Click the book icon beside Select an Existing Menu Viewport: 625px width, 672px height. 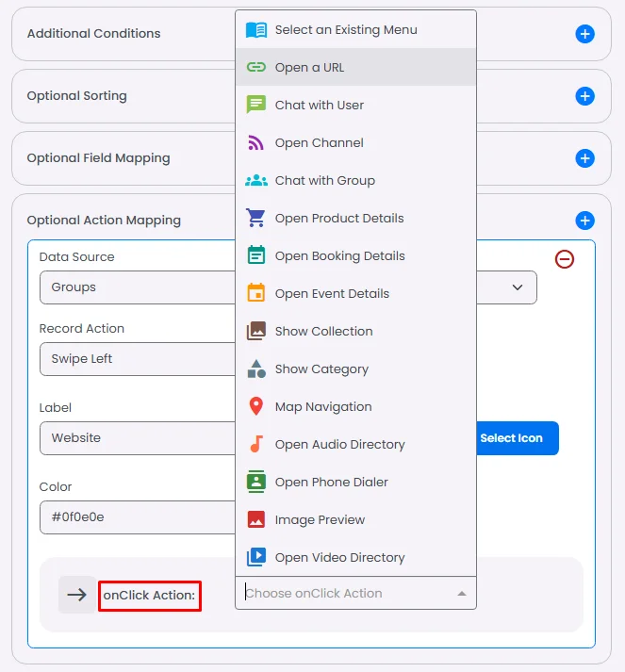(256, 30)
